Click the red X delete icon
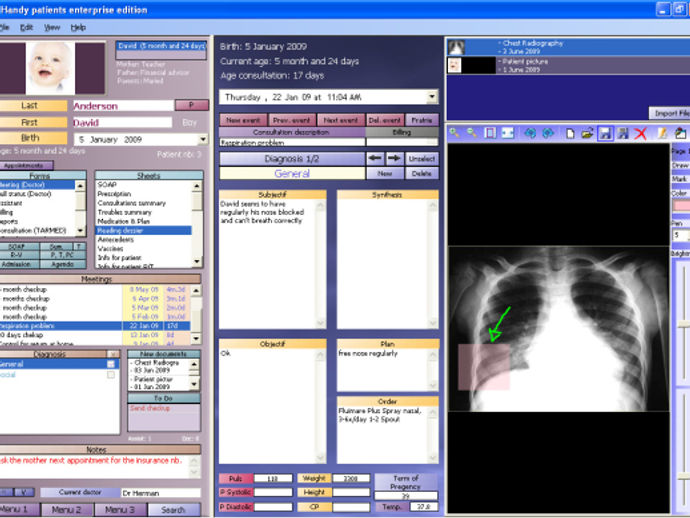This screenshot has width=690, height=518. (x=640, y=133)
